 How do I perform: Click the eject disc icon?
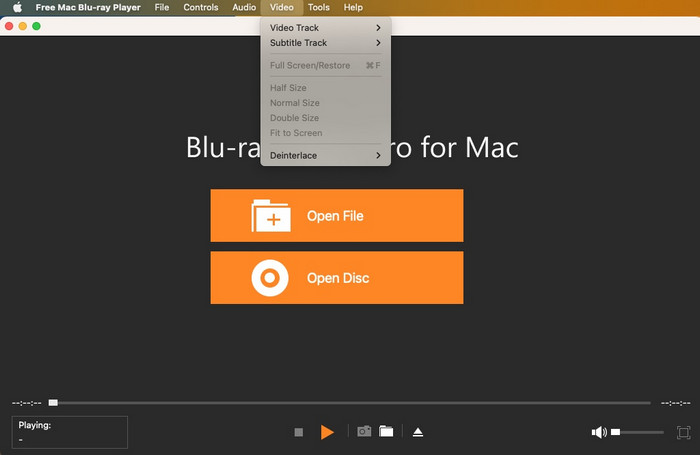coord(418,432)
